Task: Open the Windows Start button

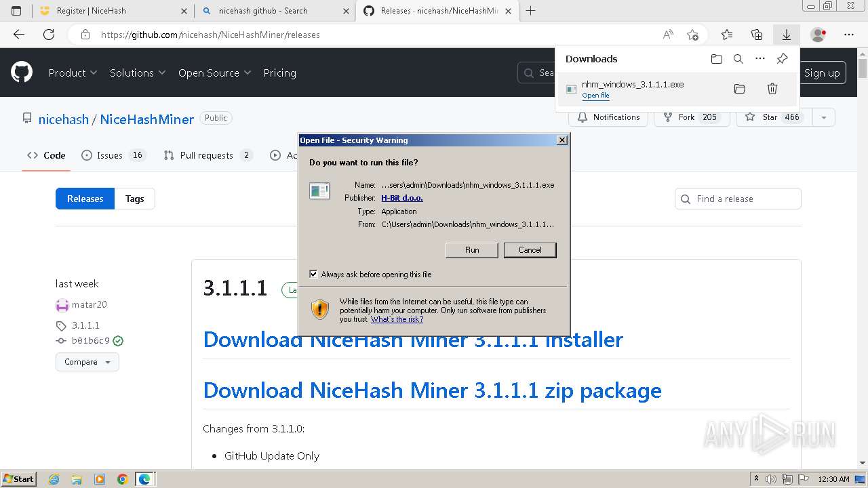Action: coord(19,479)
